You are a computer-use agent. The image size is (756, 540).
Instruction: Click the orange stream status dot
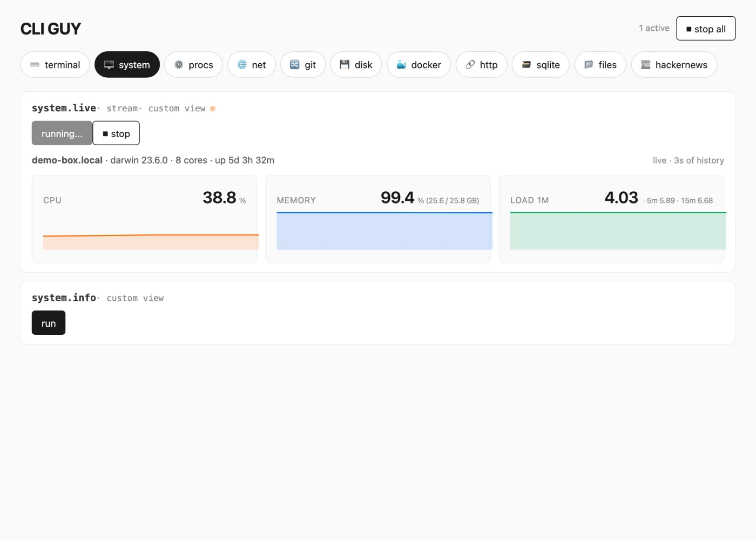tap(213, 109)
